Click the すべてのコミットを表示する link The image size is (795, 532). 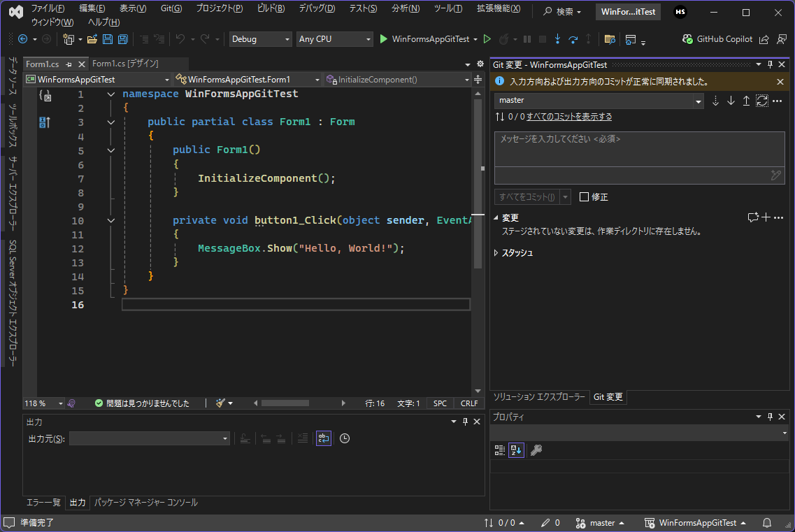pyautogui.click(x=569, y=117)
